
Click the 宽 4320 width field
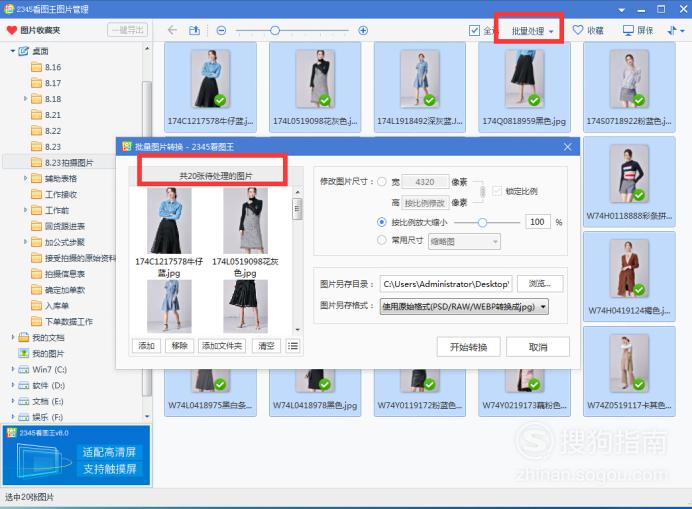coord(425,182)
